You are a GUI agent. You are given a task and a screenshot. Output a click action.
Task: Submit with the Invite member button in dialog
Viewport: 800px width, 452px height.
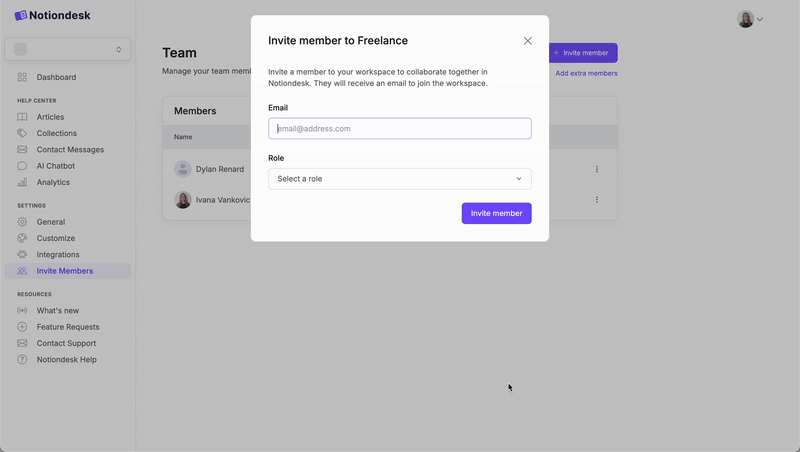point(496,213)
